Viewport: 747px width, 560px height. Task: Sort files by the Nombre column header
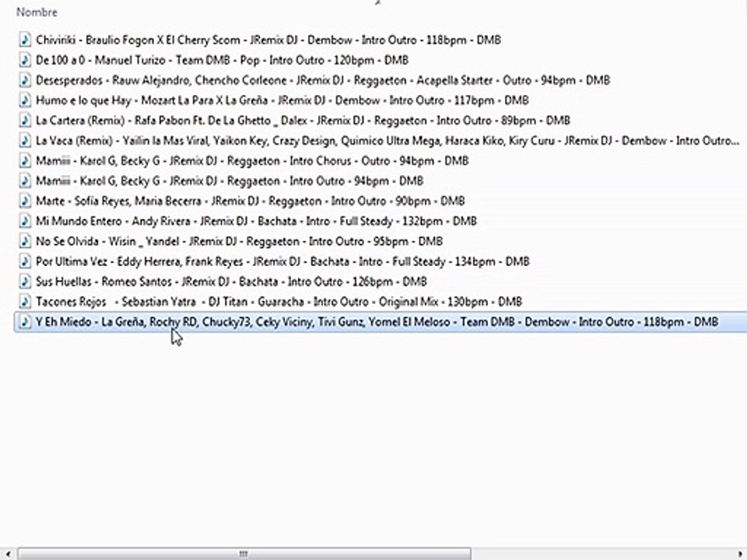click(x=37, y=12)
